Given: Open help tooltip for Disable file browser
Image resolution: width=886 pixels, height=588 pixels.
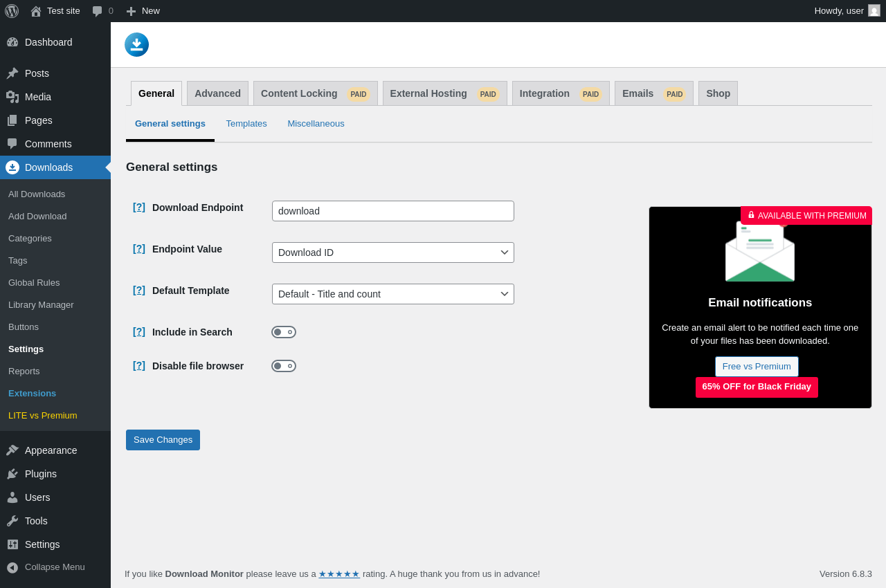Looking at the screenshot, I should [x=139, y=365].
